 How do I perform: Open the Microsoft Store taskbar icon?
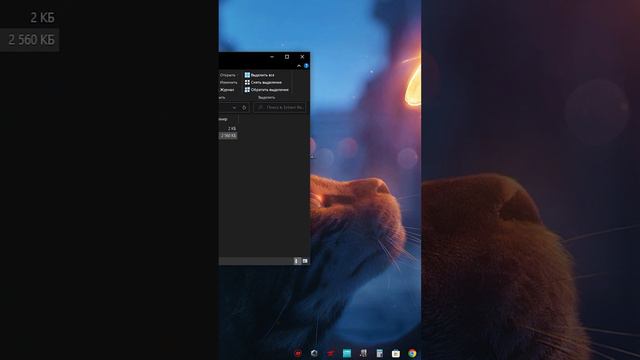pos(396,353)
